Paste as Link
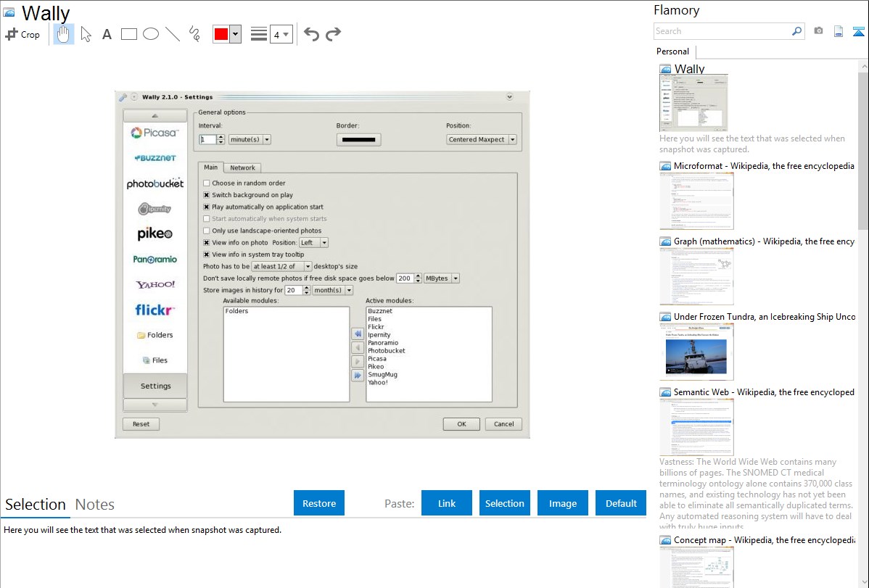Screen dimensions: 869x588 click(x=447, y=503)
